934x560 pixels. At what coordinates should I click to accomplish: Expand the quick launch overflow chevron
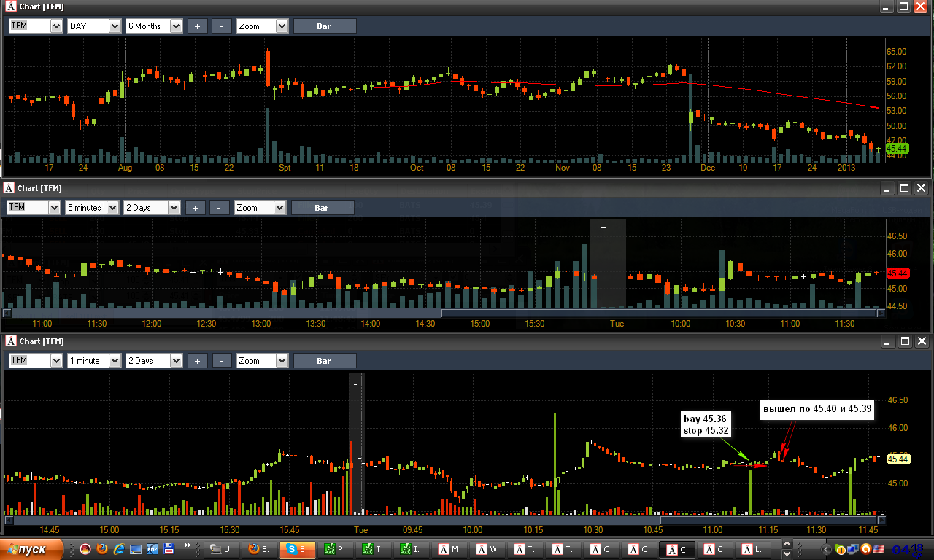click(x=188, y=545)
